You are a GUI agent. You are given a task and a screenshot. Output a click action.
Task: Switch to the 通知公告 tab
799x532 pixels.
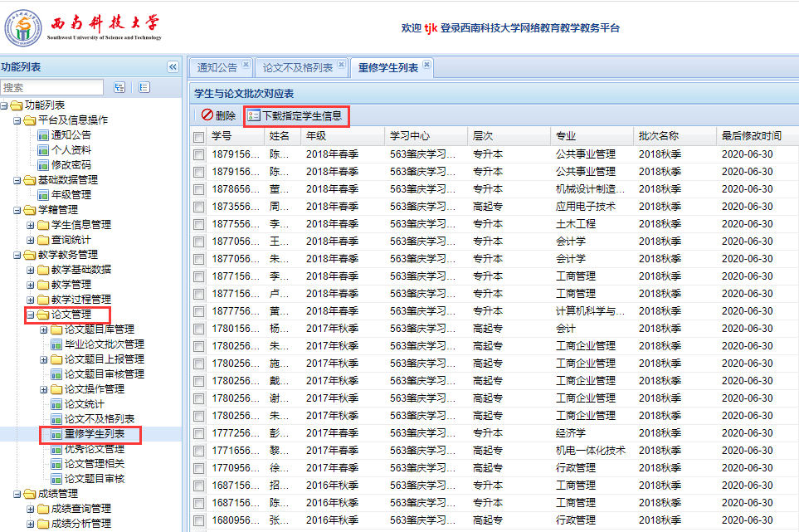[217, 68]
